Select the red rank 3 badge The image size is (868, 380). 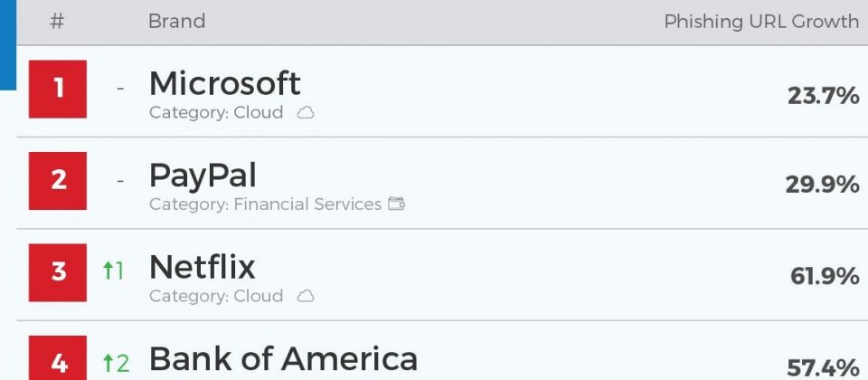58,272
